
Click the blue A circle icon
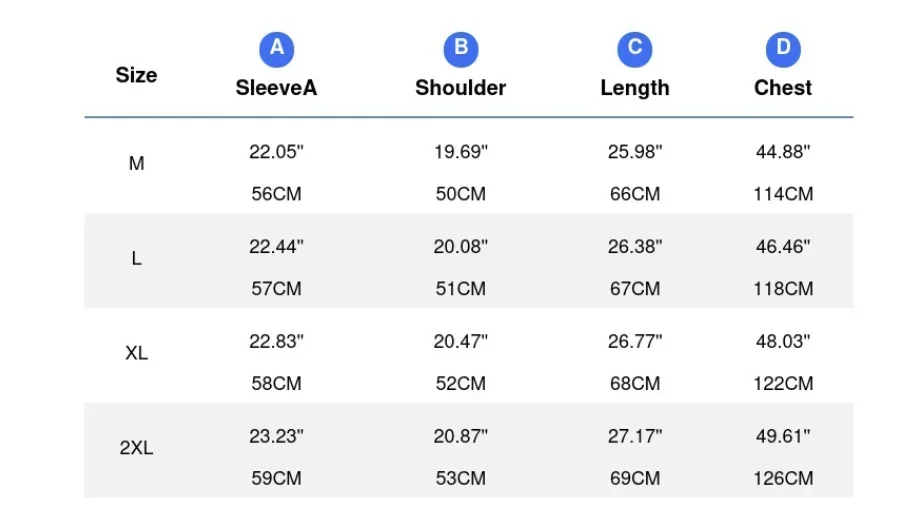[276, 49]
